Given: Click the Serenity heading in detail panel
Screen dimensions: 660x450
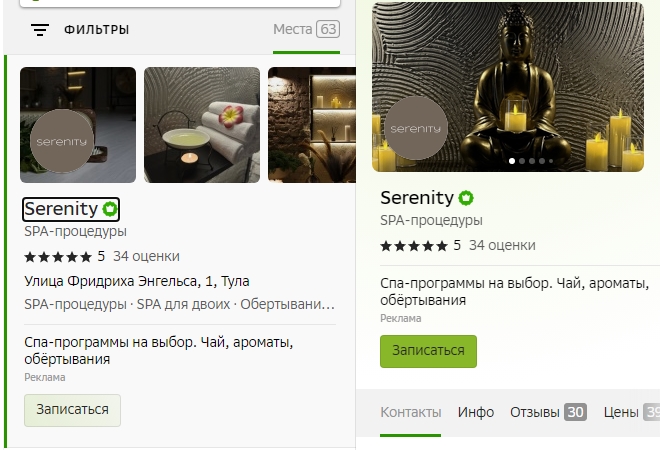Looking at the screenshot, I should click(417, 197).
